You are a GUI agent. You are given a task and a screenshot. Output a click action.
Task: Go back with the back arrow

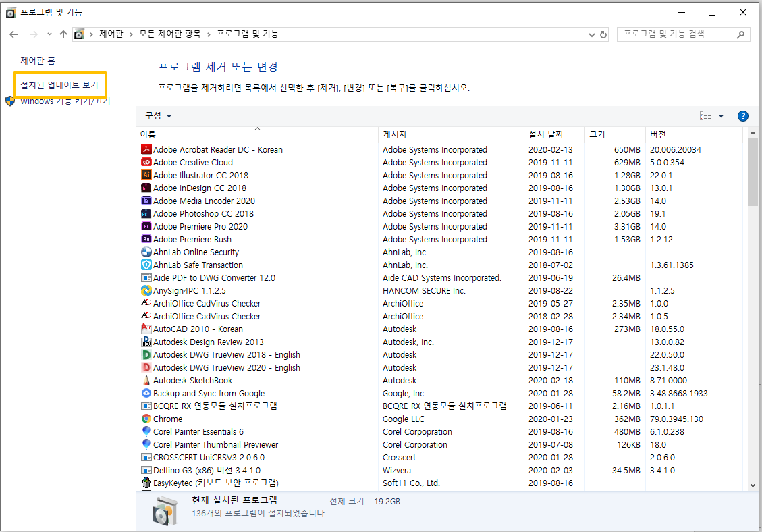13,34
